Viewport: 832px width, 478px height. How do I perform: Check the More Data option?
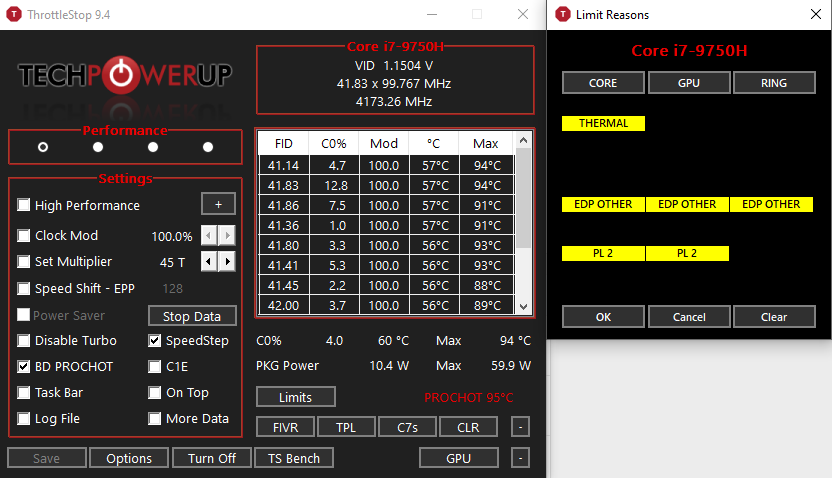(154, 418)
